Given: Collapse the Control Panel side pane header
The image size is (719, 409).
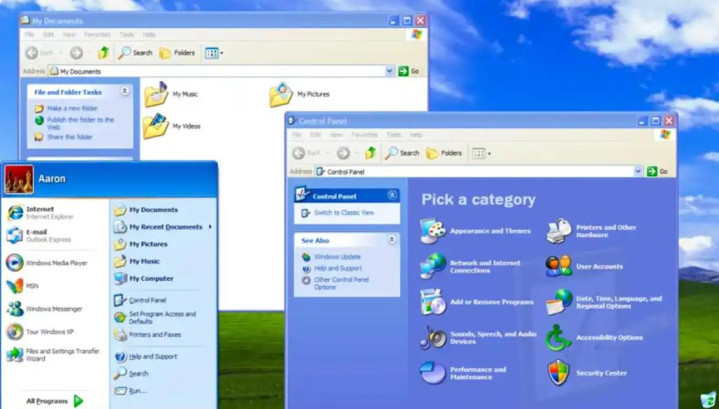Looking at the screenshot, I should [392, 195].
